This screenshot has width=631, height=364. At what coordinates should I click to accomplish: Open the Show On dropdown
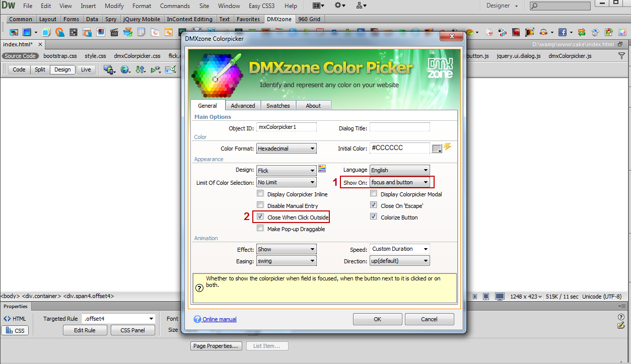[x=400, y=182]
